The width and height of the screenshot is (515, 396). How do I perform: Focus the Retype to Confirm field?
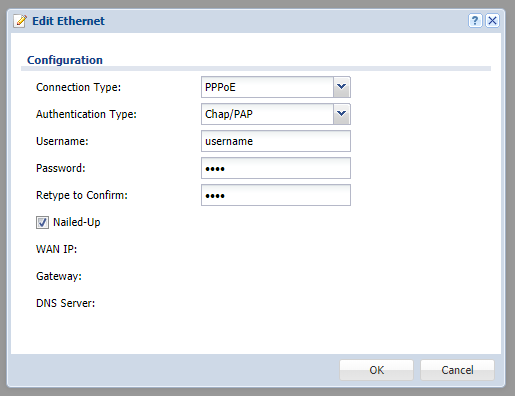276,195
